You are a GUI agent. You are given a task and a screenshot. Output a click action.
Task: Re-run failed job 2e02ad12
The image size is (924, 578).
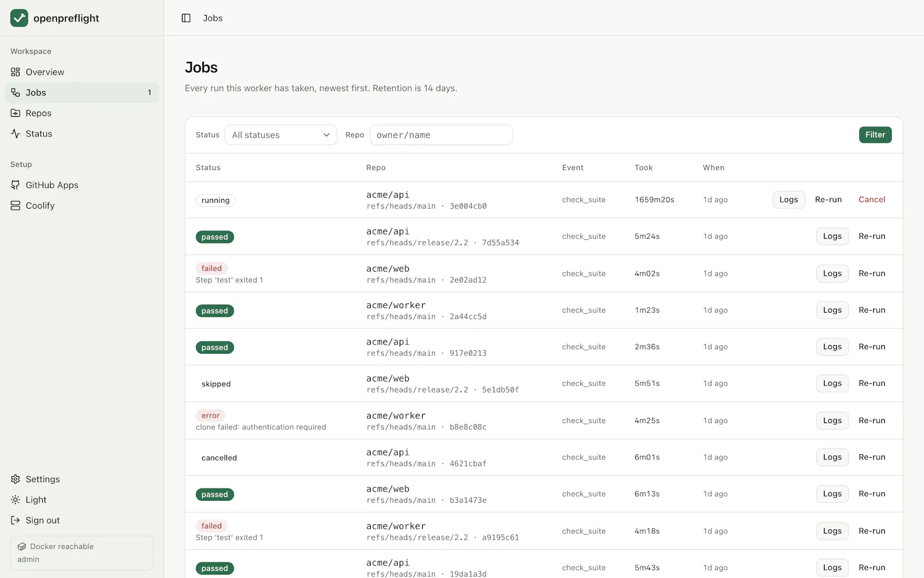coord(872,273)
